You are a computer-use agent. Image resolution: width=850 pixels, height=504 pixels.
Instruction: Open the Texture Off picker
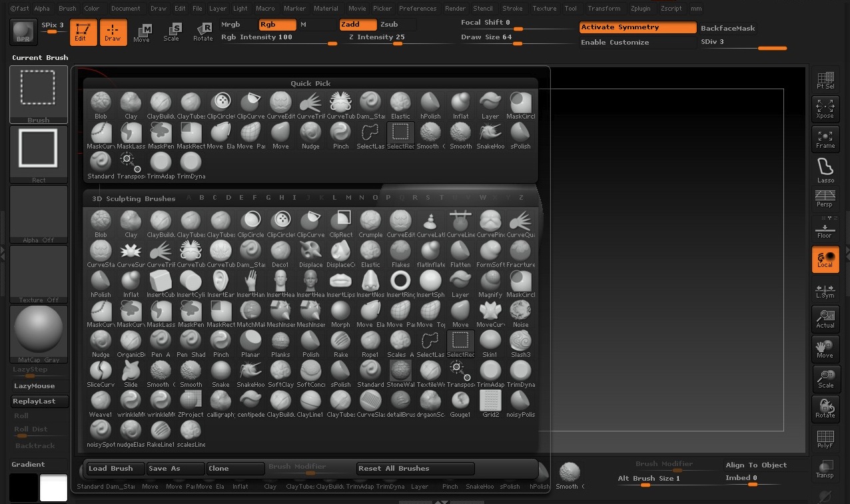pos(39,274)
